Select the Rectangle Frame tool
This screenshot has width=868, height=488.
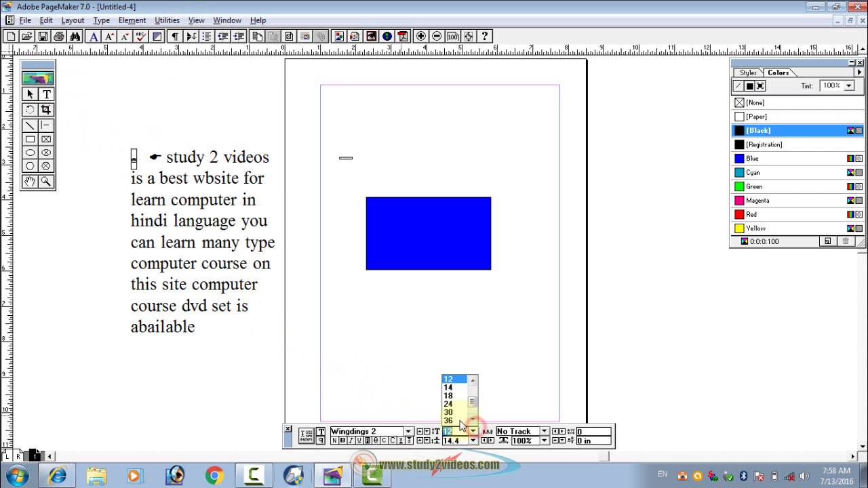tap(46, 139)
